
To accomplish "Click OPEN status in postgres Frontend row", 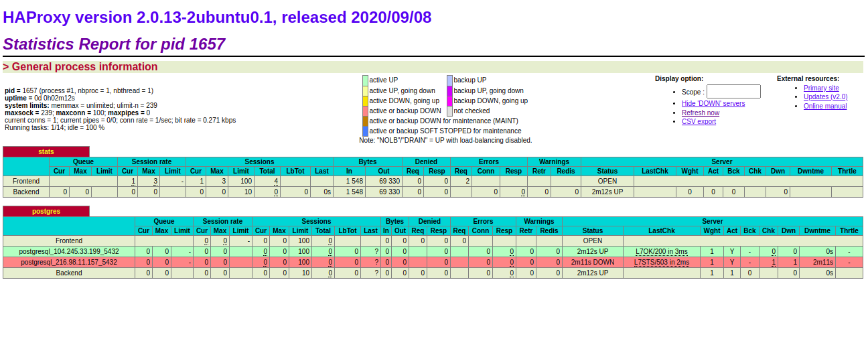I will pyautogui.click(x=592, y=241).
